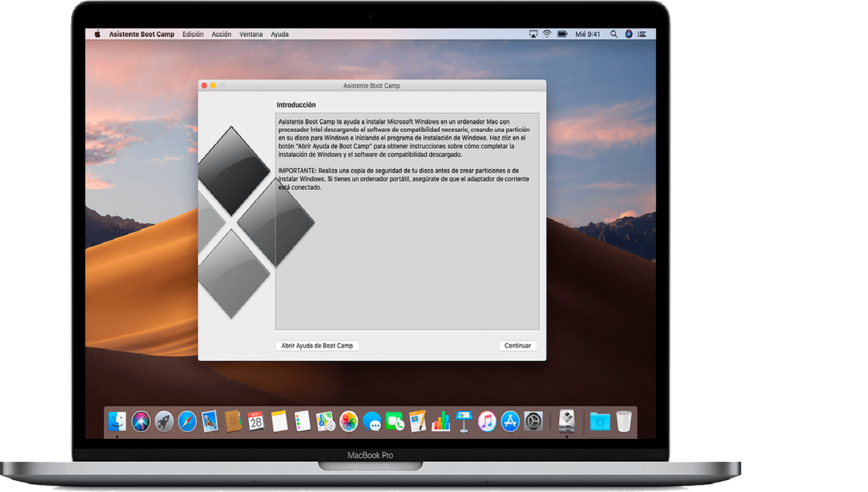
Task: Click the AirPlay icon in menu bar
Action: [534, 34]
